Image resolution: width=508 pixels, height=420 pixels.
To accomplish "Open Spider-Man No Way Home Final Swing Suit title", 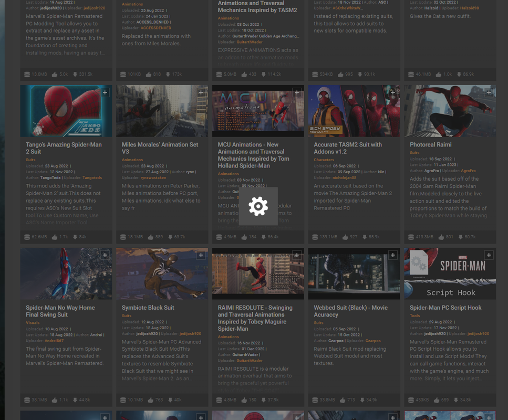I will (x=60, y=311).
